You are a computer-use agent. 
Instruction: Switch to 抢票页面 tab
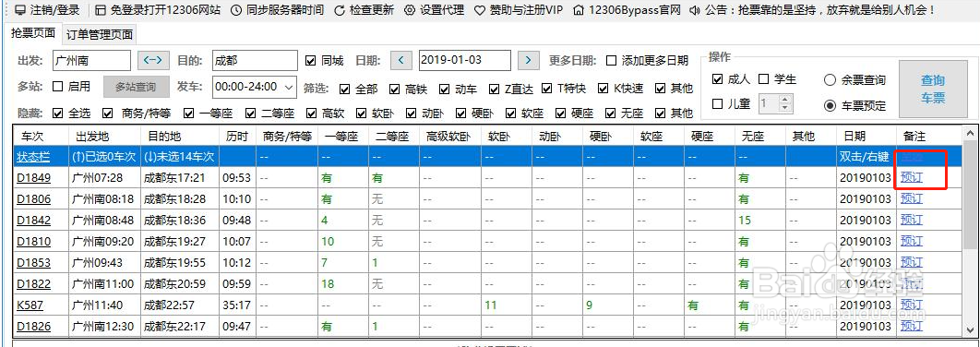pos(33,33)
